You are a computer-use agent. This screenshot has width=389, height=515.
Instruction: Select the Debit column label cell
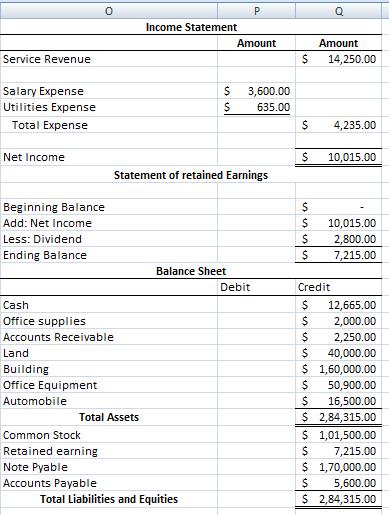click(x=256, y=287)
